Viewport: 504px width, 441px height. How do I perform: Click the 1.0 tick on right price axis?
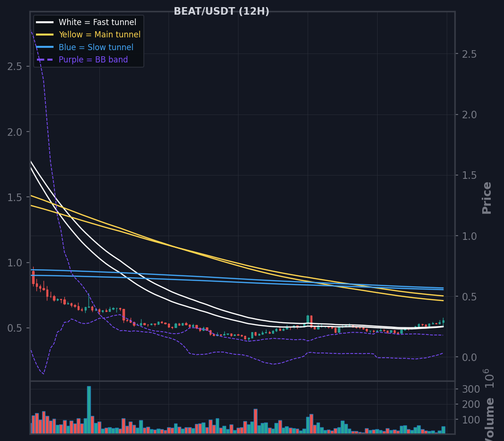point(469,236)
